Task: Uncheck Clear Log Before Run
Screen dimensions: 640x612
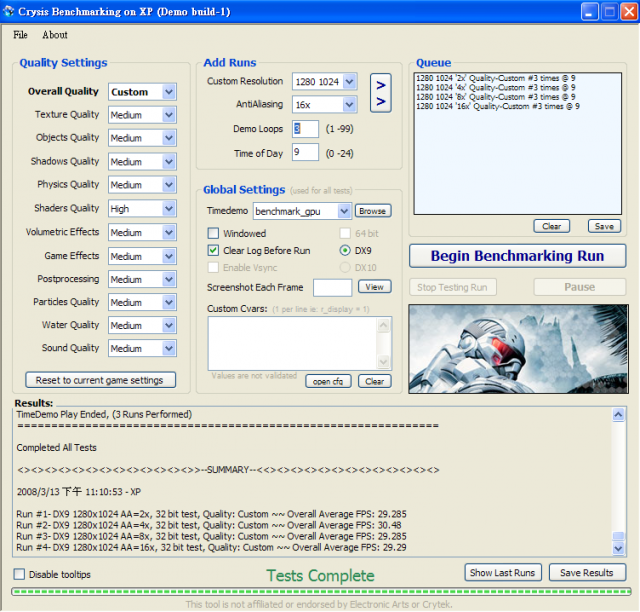Action: [x=213, y=250]
